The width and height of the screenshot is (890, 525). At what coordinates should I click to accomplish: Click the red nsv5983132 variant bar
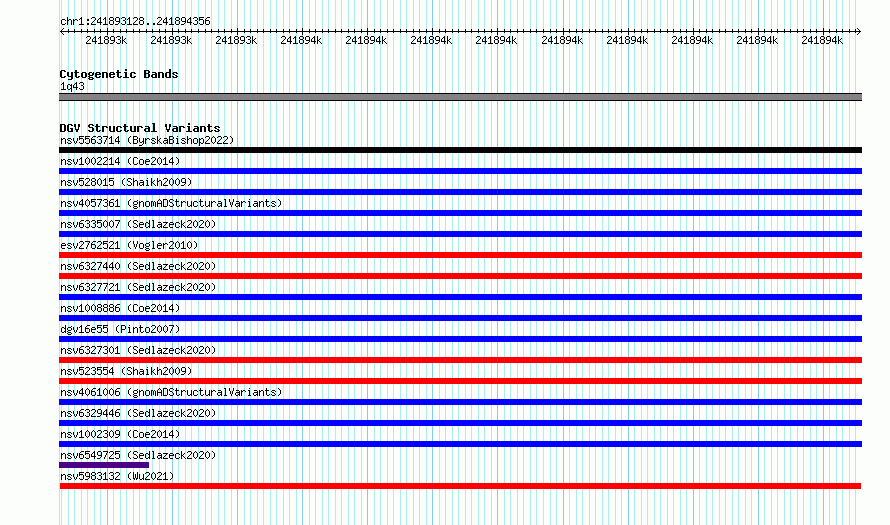click(460, 486)
